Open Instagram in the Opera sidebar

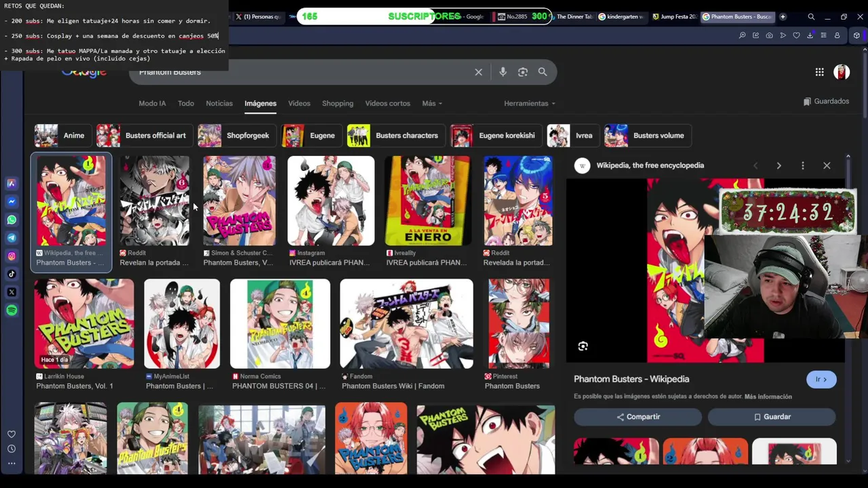(x=12, y=256)
